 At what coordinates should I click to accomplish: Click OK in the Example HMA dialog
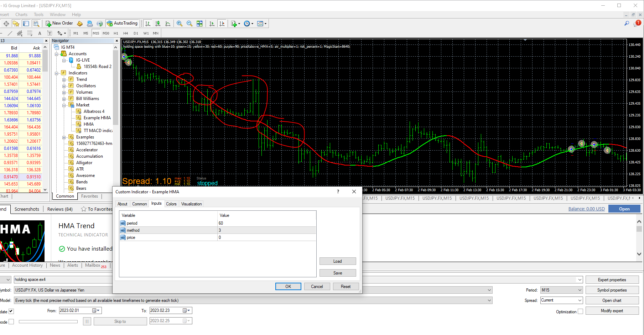pyautogui.click(x=288, y=287)
